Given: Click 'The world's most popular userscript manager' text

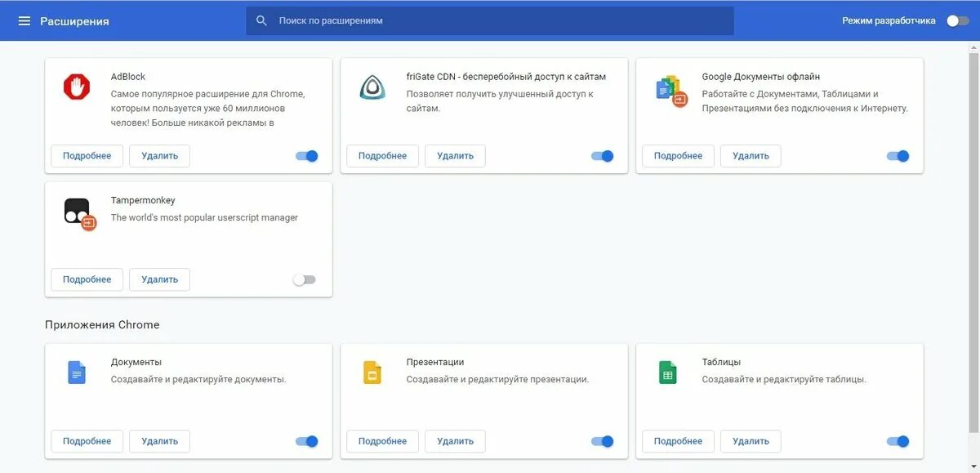Looking at the screenshot, I should (204, 218).
